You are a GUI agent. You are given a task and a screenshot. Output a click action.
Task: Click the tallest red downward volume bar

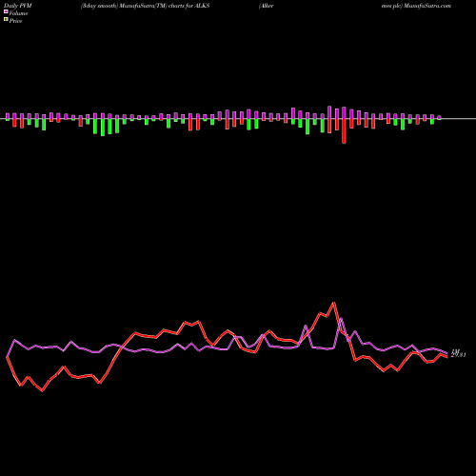(x=344, y=131)
